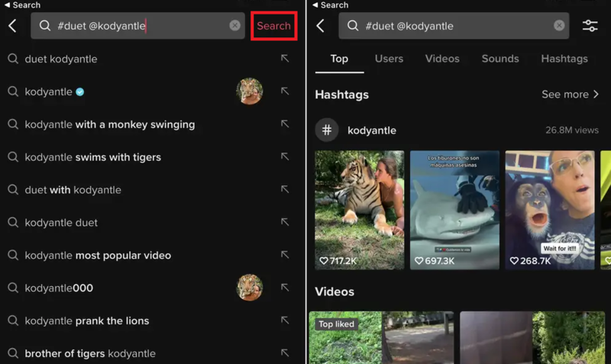Image resolution: width=611 pixels, height=364 pixels.
Task: Magnifier icon beside 'duet kodyantle'
Action: [x=13, y=59]
